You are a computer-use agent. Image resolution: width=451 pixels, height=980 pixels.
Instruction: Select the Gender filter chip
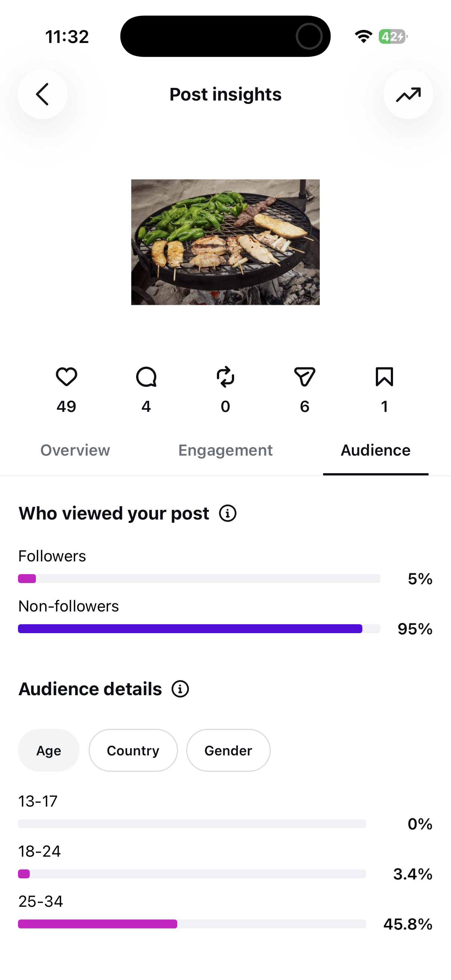(x=228, y=751)
